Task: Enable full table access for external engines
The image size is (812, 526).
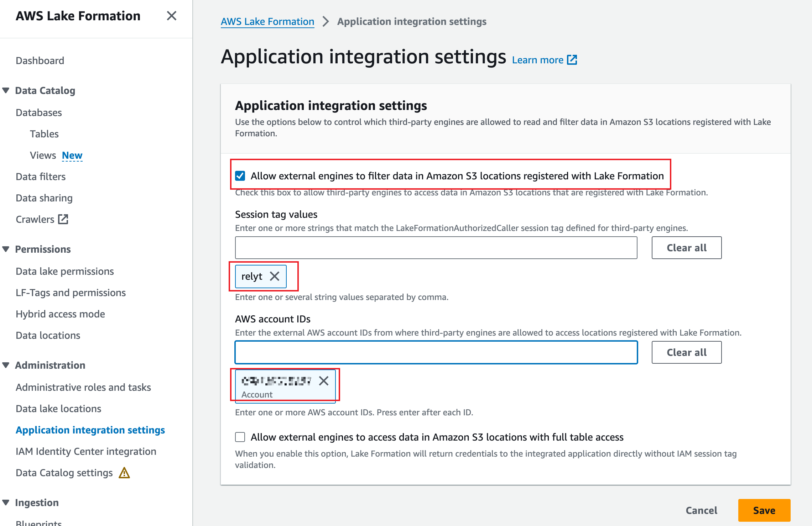Action: [x=240, y=437]
